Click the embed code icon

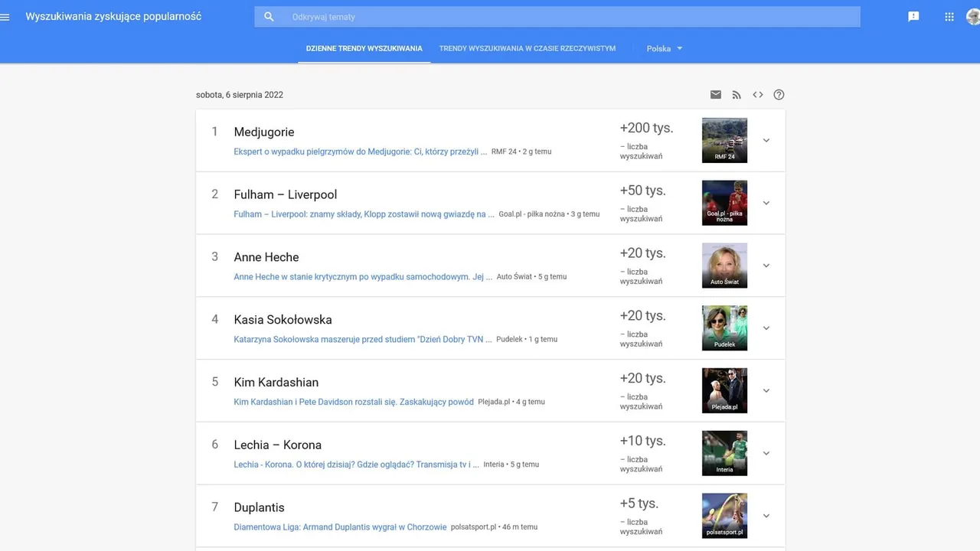point(758,95)
